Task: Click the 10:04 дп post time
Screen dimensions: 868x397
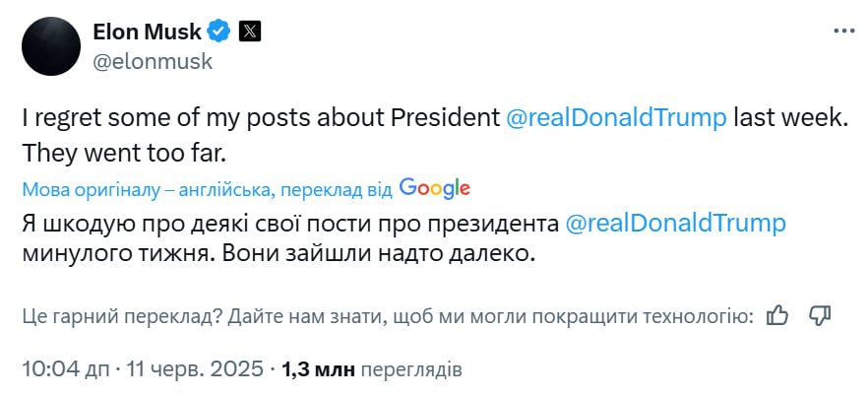Action: (x=66, y=370)
